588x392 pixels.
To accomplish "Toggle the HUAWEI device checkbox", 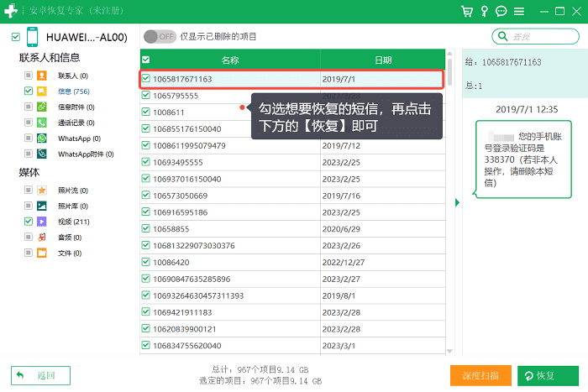I will (16, 37).
